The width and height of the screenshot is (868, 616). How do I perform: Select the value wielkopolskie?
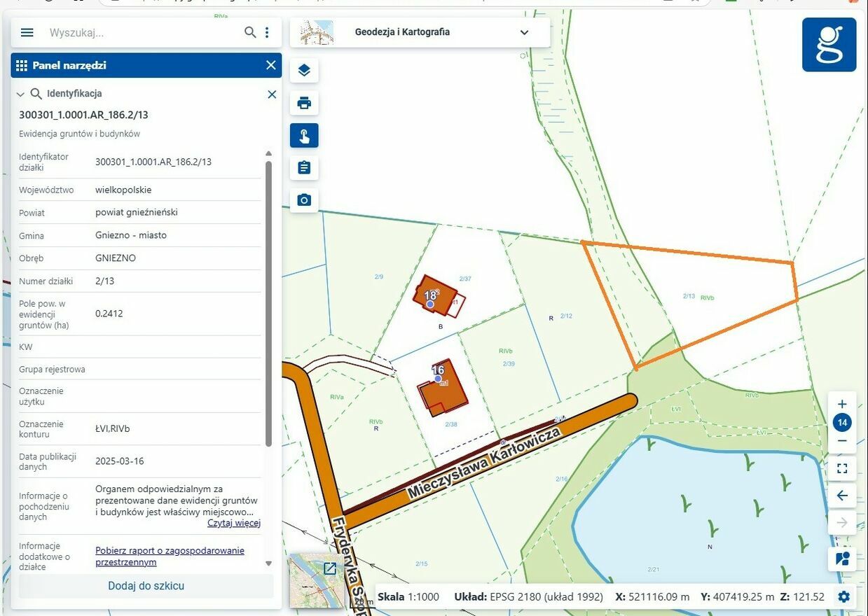pos(123,190)
